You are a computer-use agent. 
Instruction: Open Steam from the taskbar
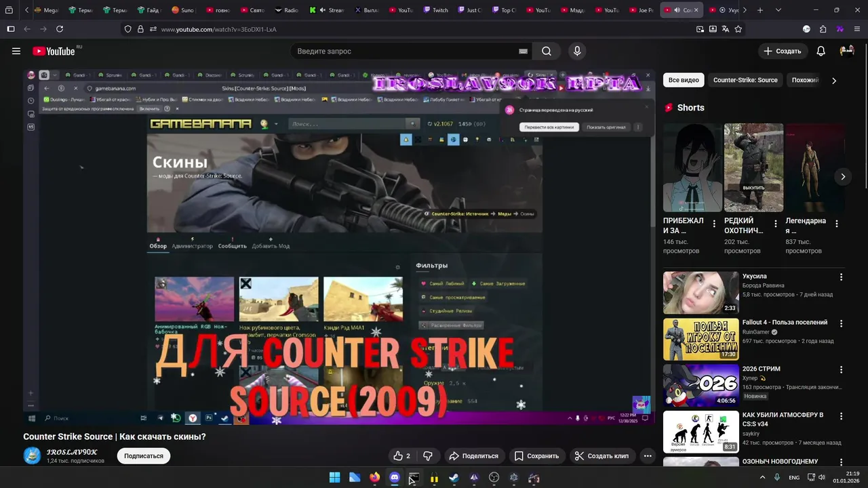pos(454,478)
